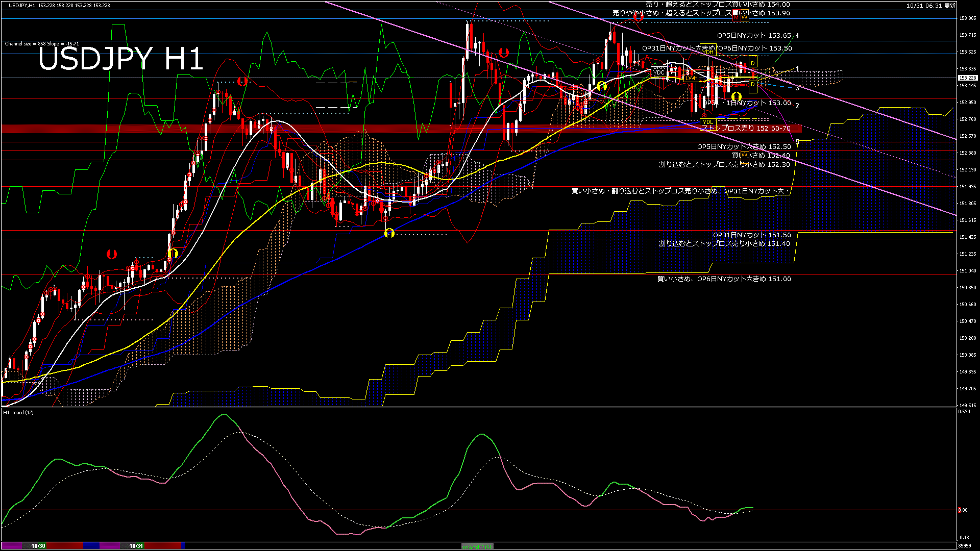Viewport: 980px width, 551px height.
Task: Click red down-arrow signal beside the M box
Action: click(638, 17)
